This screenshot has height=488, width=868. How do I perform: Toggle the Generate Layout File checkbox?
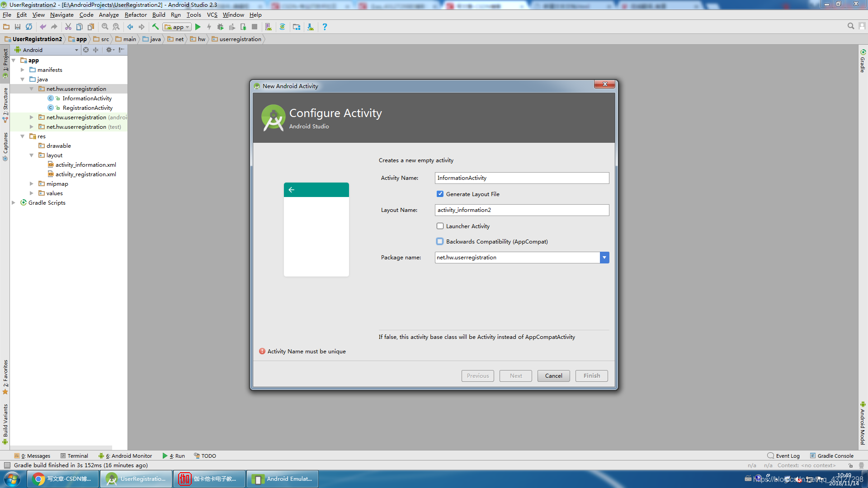[440, 194]
